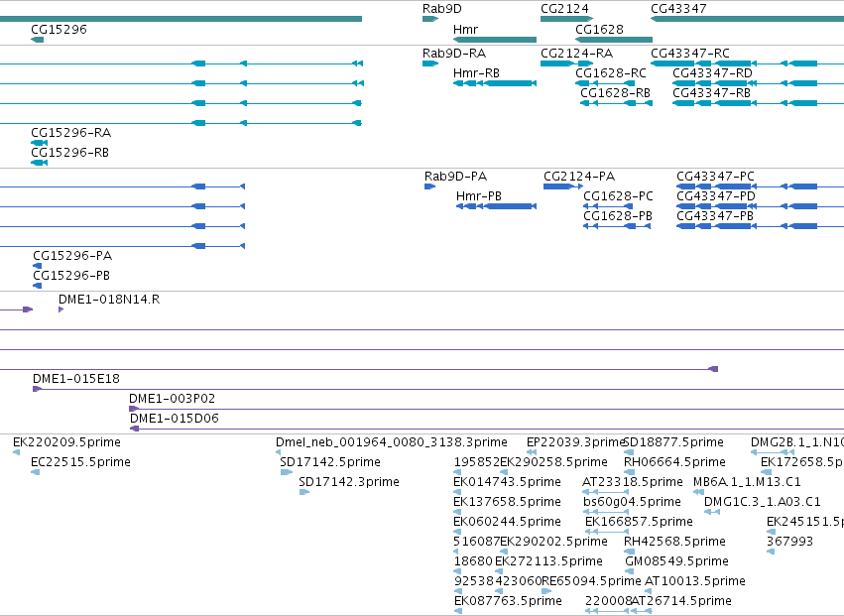Select the 367993 EST label
The width and height of the screenshot is (844, 616).
coord(789,542)
